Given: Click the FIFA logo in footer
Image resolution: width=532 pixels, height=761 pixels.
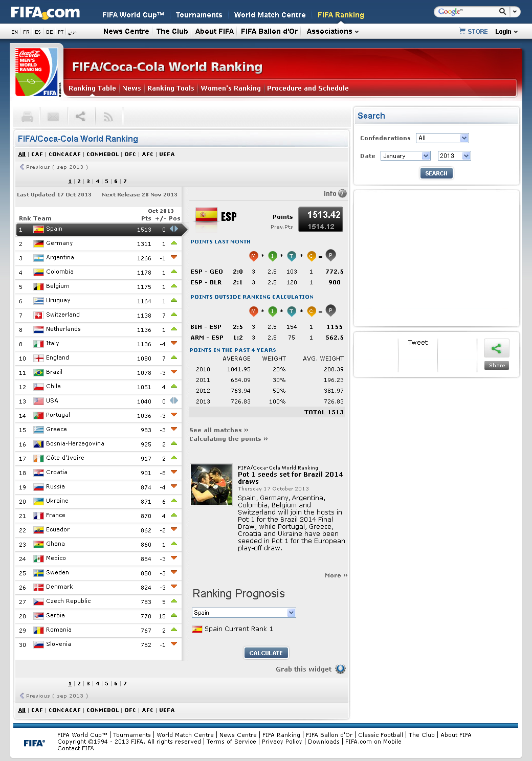Looking at the screenshot, I should pyautogui.click(x=34, y=743).
